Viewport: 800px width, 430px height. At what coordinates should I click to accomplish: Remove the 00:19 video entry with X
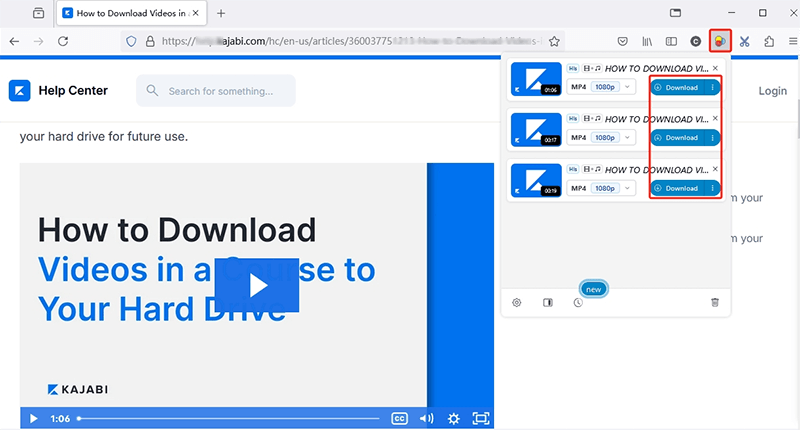(x=715, y=169)
